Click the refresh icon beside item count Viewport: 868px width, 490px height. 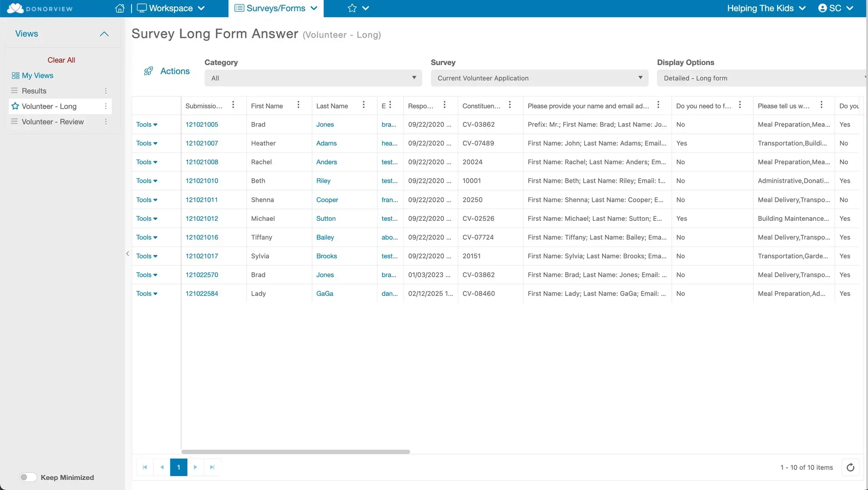coord(850,467)
